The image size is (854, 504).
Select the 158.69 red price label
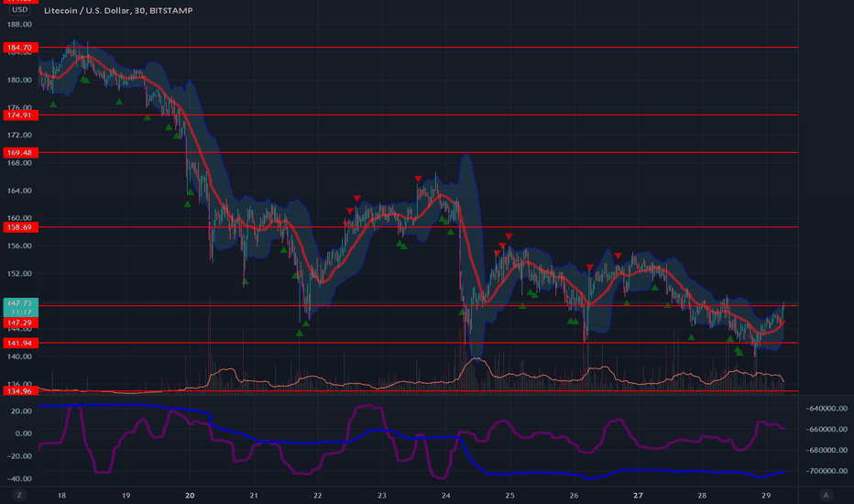[20, 227]
